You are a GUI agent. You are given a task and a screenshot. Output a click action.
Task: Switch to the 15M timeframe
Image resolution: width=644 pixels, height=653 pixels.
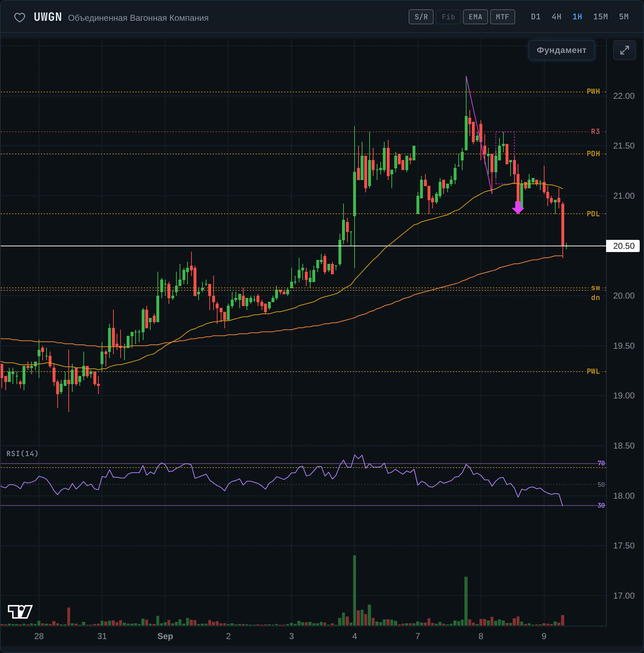601,17
